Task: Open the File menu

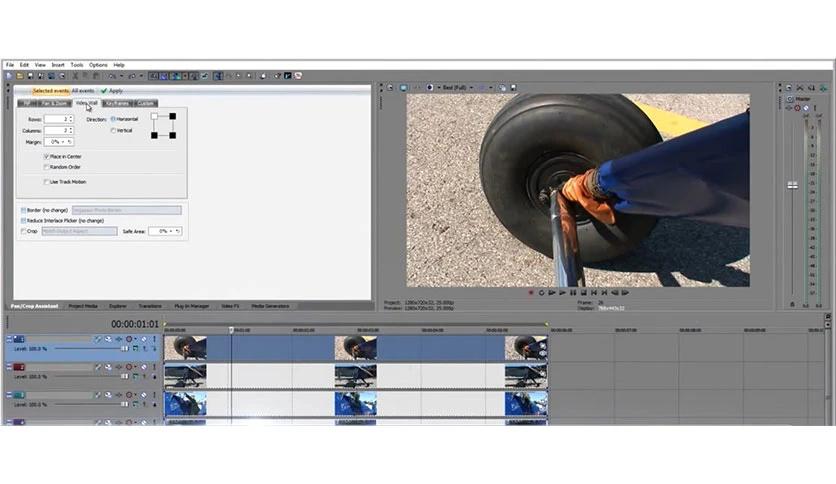Action: (10, 64)
